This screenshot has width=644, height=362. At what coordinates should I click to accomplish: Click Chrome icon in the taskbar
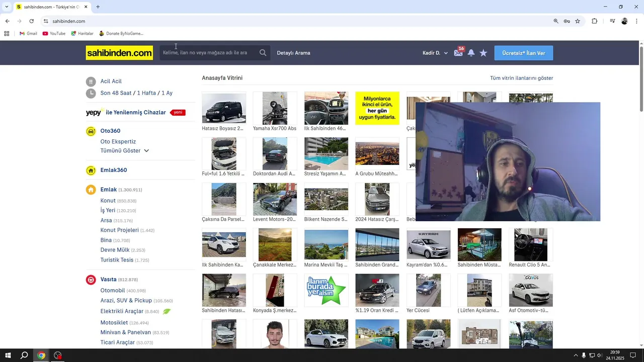41,355
